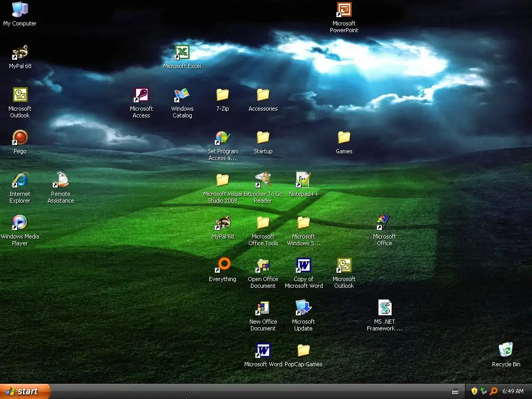Screen dimensions: 532x399
Task: Click the orange magnifier tray icon
Action: click(x=494, y=391)
